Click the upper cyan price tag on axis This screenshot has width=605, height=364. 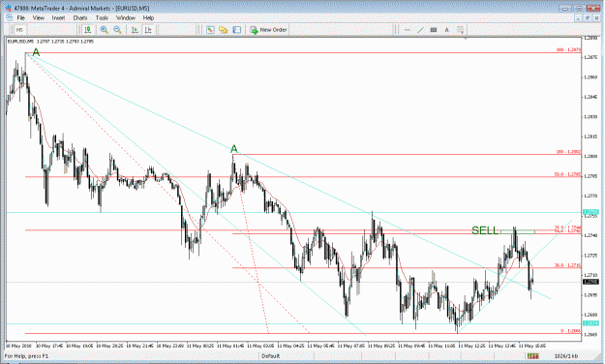590,212
